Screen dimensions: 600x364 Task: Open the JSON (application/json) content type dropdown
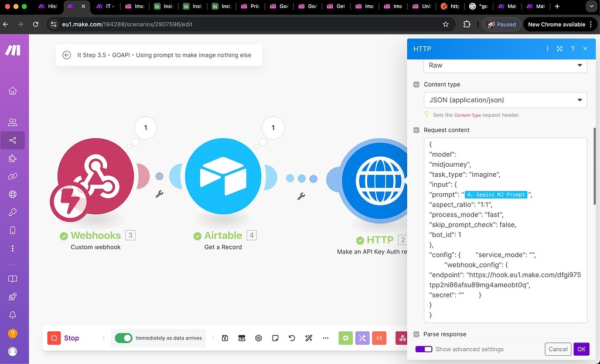pyautogui.click(x=504, y=99)
